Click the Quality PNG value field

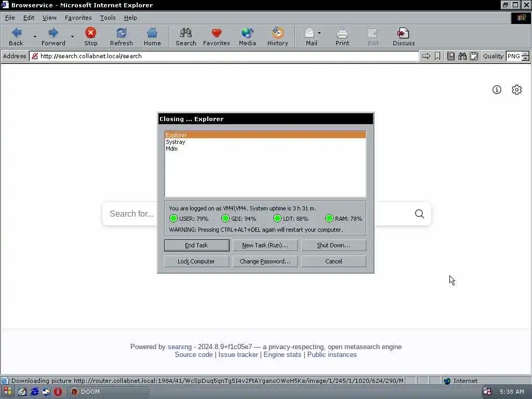click(x=514, y=56)
